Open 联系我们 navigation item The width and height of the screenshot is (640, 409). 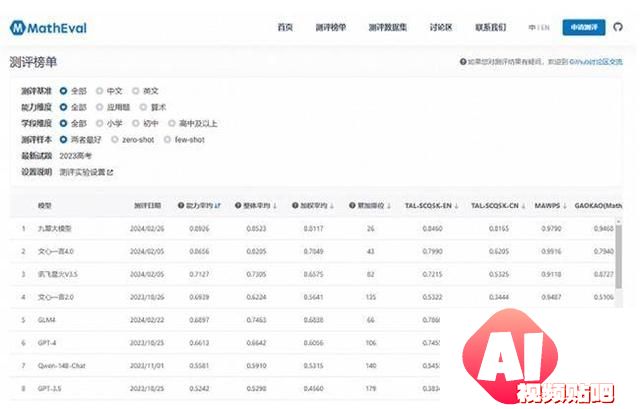point(491,27)
